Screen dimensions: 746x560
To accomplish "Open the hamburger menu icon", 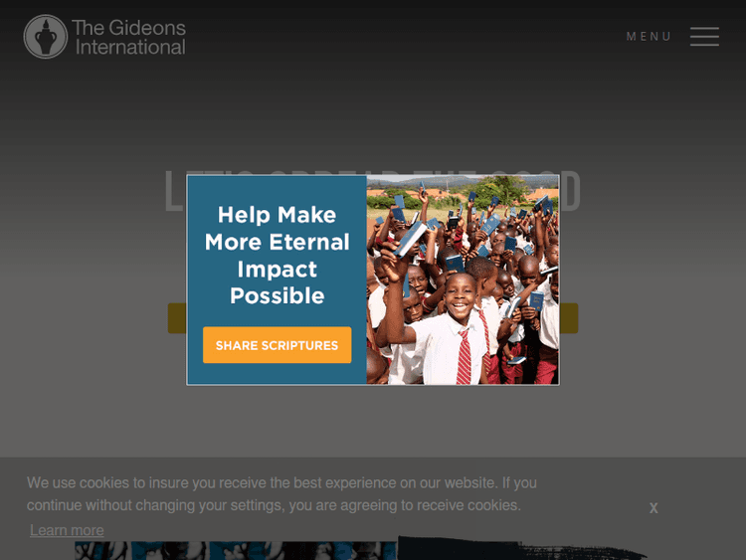I will 704,37.
